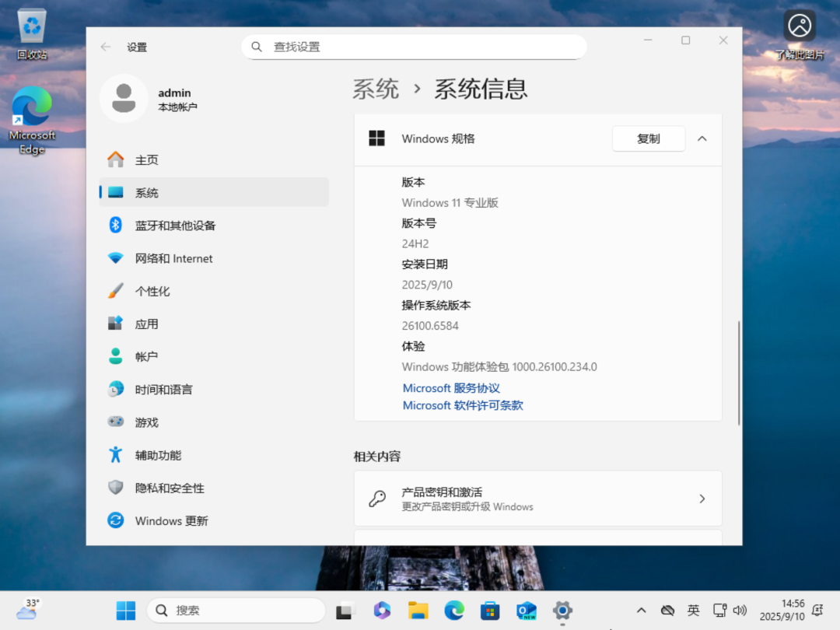This screenshot has height=630, width=840.
Task: Click the Windows 11 专业版 edition text
Action: coord(450,202)
